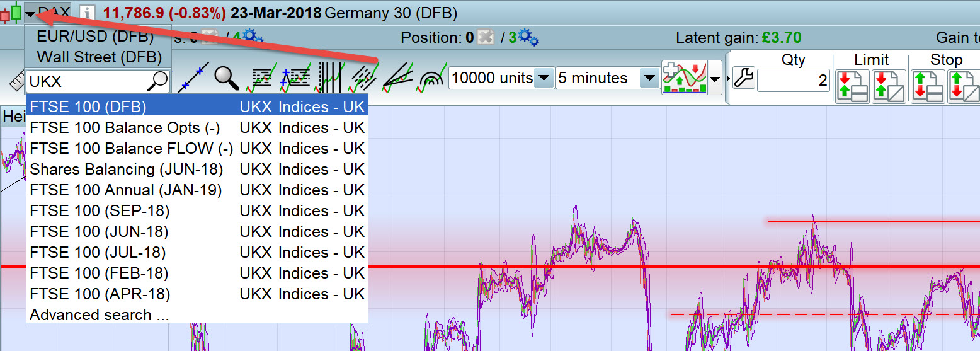This screenshot has height=351, width=980.
Task: Select the fan lines drawing tool
Action: pos(398,78)
